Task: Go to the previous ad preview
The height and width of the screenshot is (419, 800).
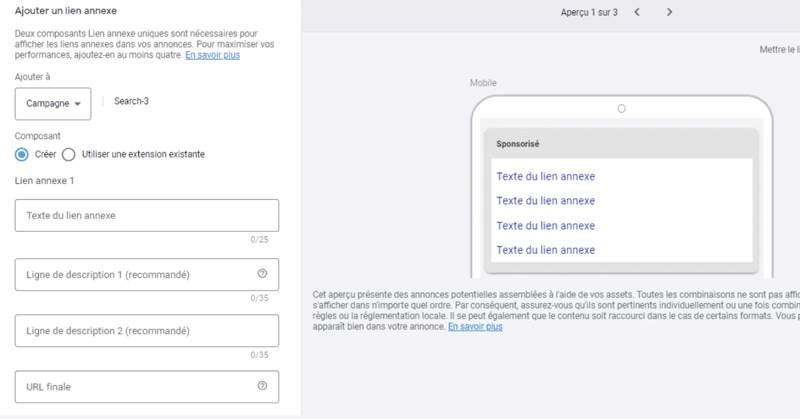Action: (638, 12)
